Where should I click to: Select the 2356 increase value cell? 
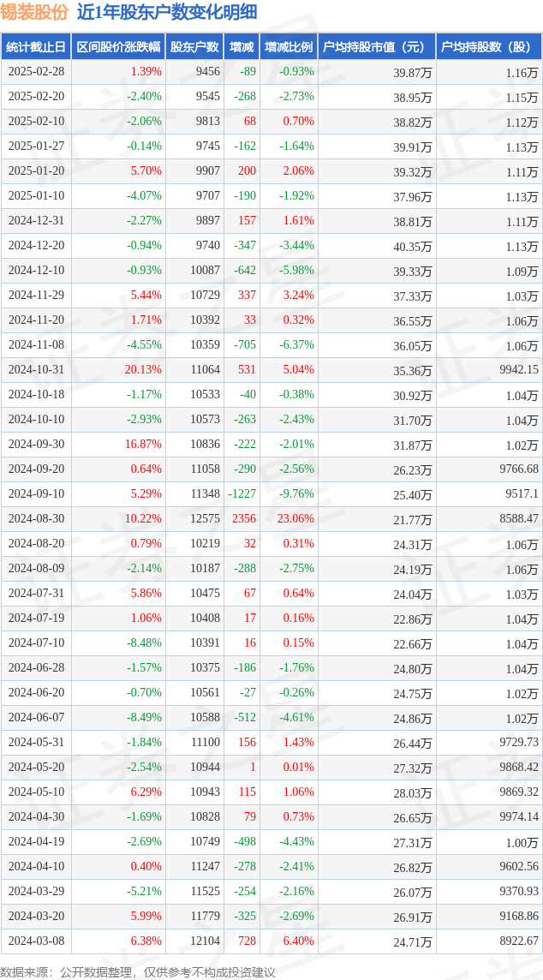click(244, 518)
